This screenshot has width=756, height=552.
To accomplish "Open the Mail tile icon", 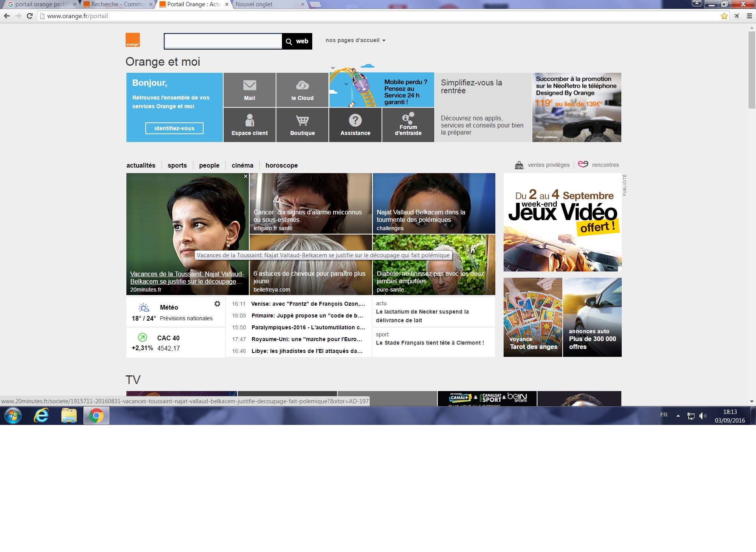I will pos(250,85).
